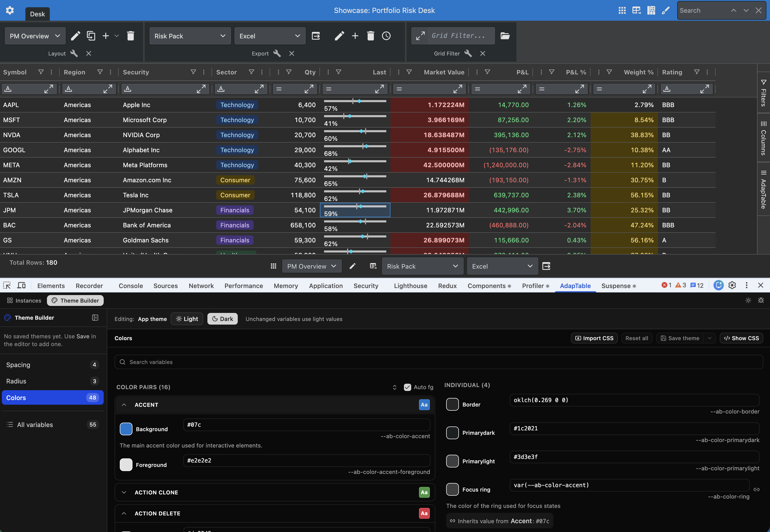Click the Reset all button
Image resolution: width=770 pixels, height=532 pixels.
pyautogui.click(x=637, y=338)
